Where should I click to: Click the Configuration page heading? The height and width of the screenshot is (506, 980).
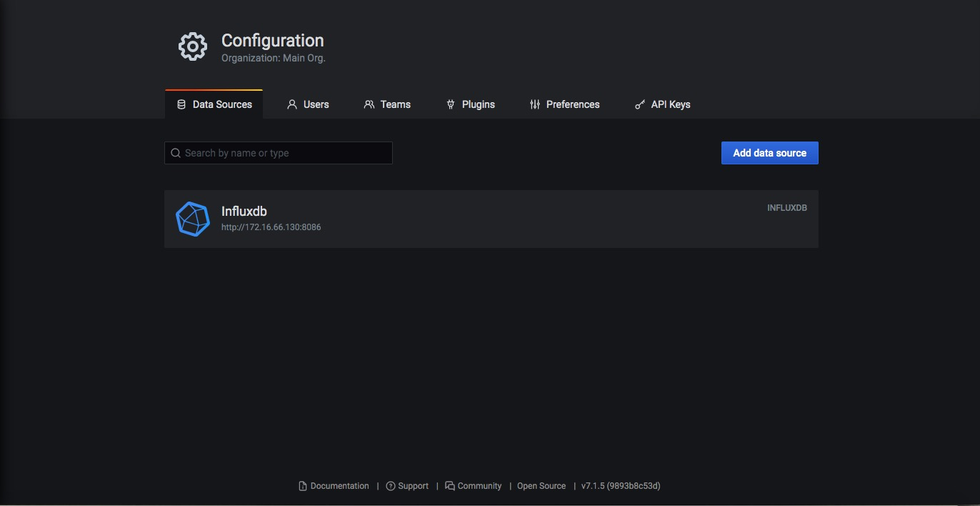tap(272, 41)
